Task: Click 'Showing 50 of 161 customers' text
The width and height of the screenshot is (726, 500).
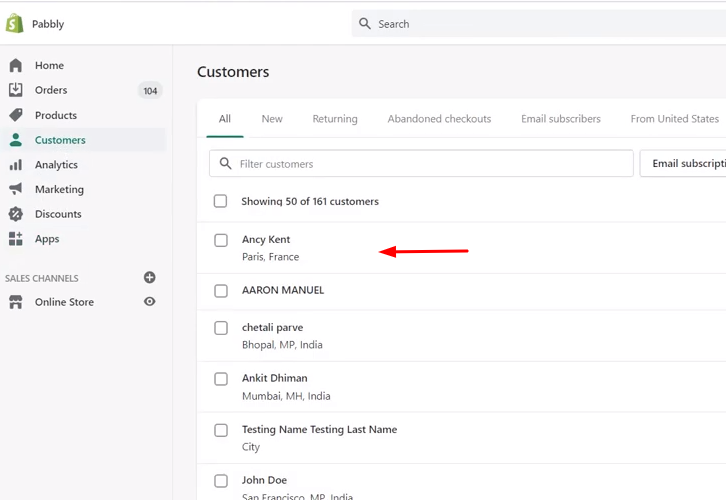Action: 310,201
